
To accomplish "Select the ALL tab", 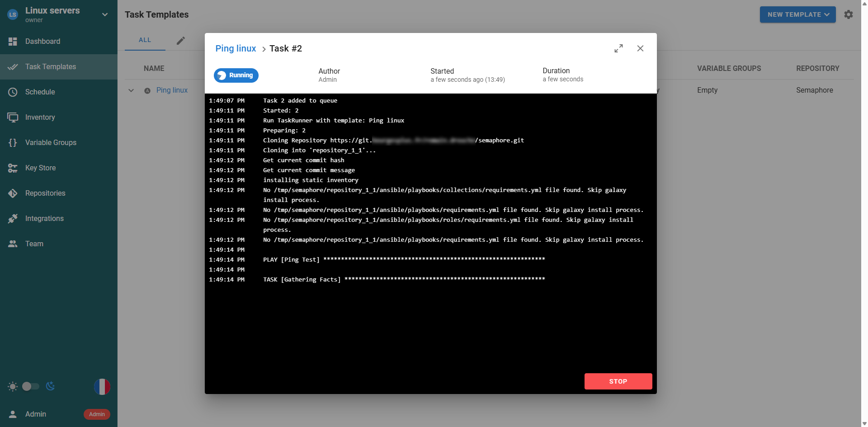I will click(145, 40).
